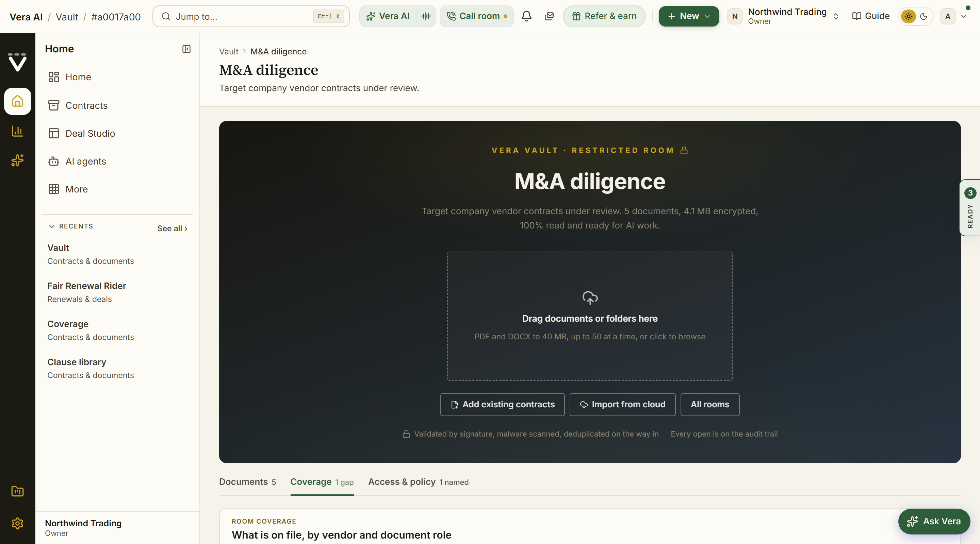Open Contracts in the sidebar
This screenshot has width=980, height=544.
117,105
